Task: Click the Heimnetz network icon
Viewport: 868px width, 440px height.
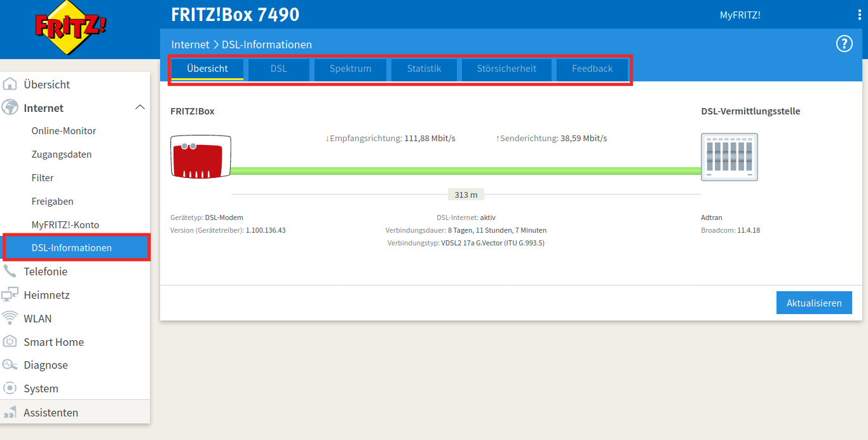Action: (11, 294)
